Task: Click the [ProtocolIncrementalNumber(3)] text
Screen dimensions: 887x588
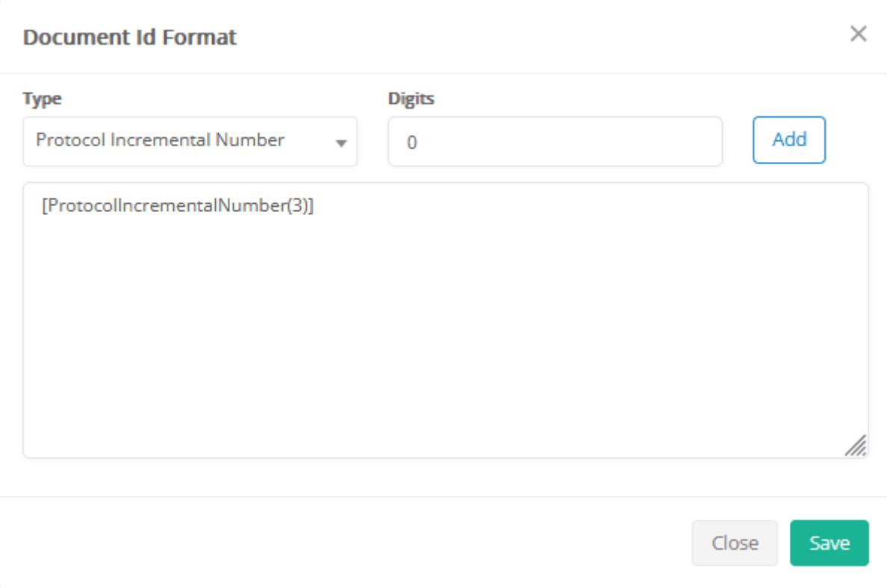Action: tap(178, 206)
